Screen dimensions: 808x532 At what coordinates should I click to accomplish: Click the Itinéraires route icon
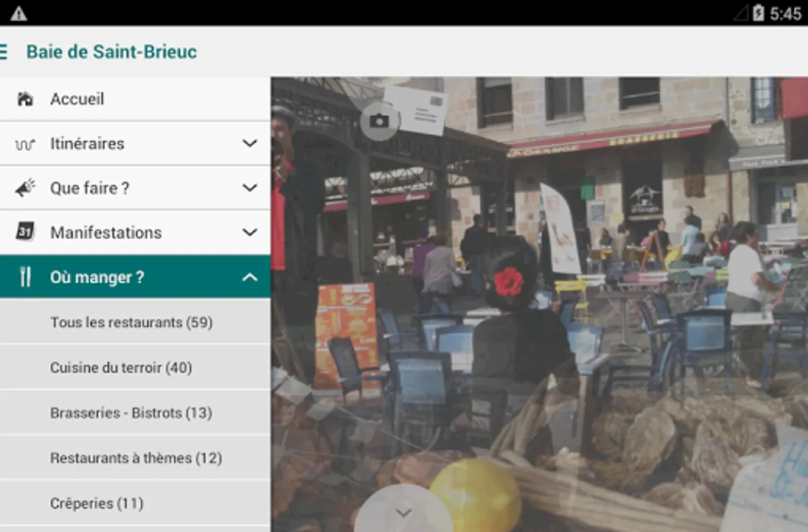pyautogui.click(x=25, y=144)
